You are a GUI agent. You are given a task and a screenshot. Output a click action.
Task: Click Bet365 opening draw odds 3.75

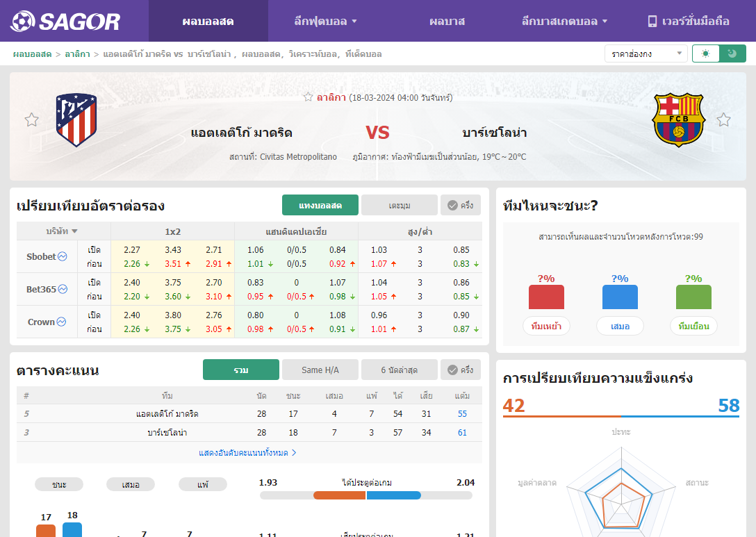173,283
